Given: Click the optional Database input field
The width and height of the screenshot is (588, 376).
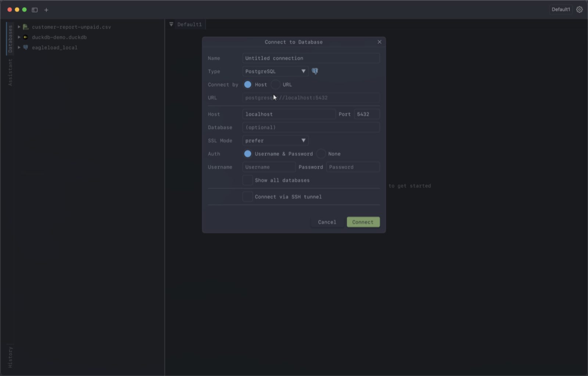Looking at the screenshot, I should pos(311,127).
